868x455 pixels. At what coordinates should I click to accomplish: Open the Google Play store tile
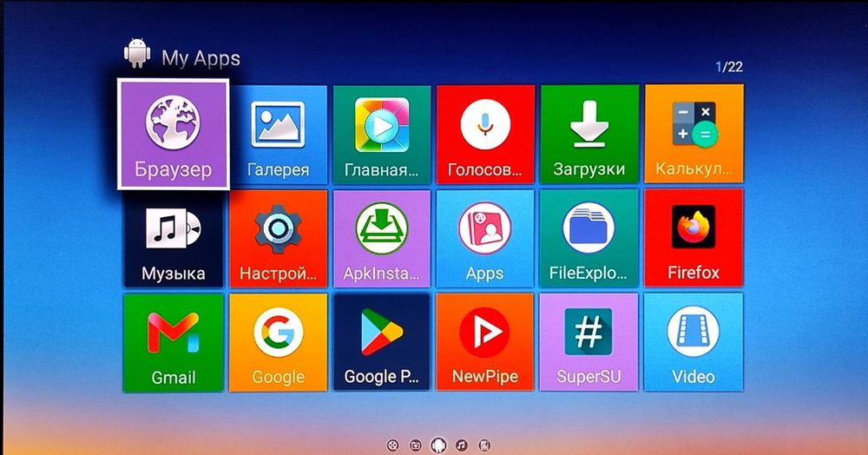coord(382,343)
